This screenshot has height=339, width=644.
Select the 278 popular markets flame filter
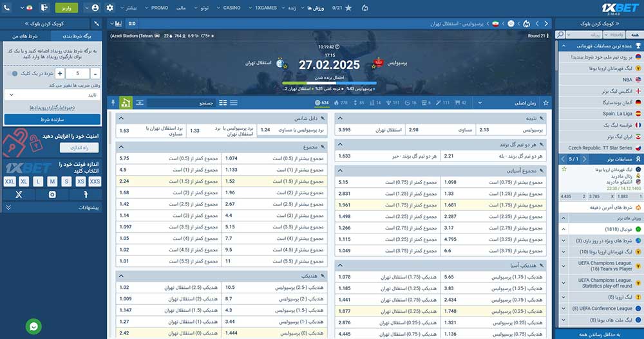tap(341, 103)
